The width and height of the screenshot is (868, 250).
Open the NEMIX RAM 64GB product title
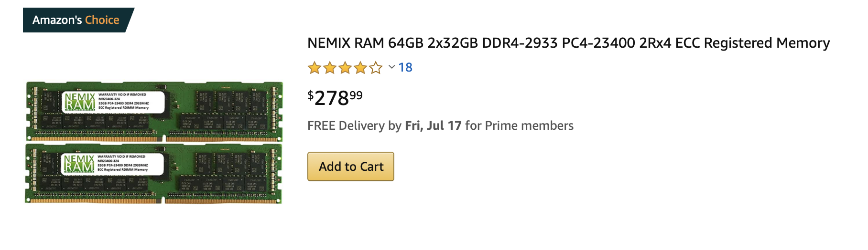tap(568, 43)
